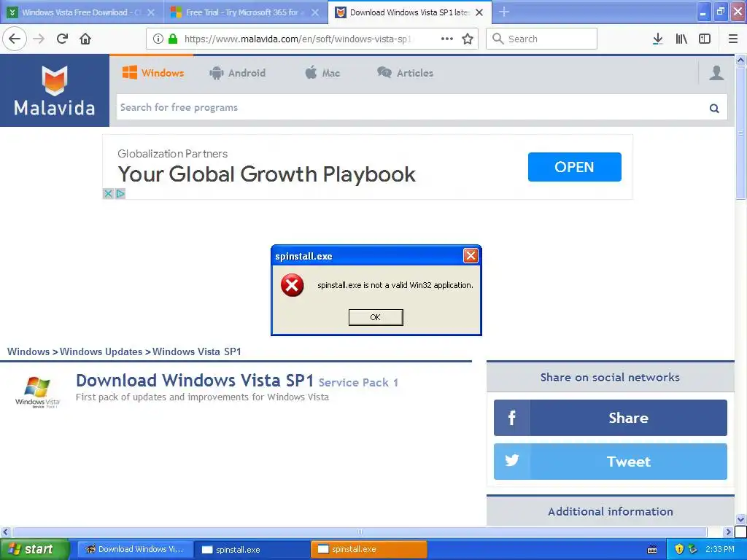
Task: Click OK in the error dialog
Action: pyautogui.click(x=376, y=317)
